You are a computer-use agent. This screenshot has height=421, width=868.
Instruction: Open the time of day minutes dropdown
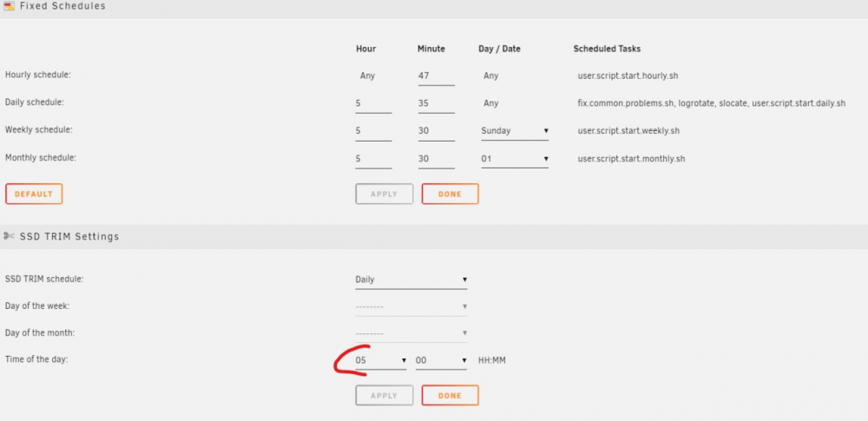[x=441, y=360]
